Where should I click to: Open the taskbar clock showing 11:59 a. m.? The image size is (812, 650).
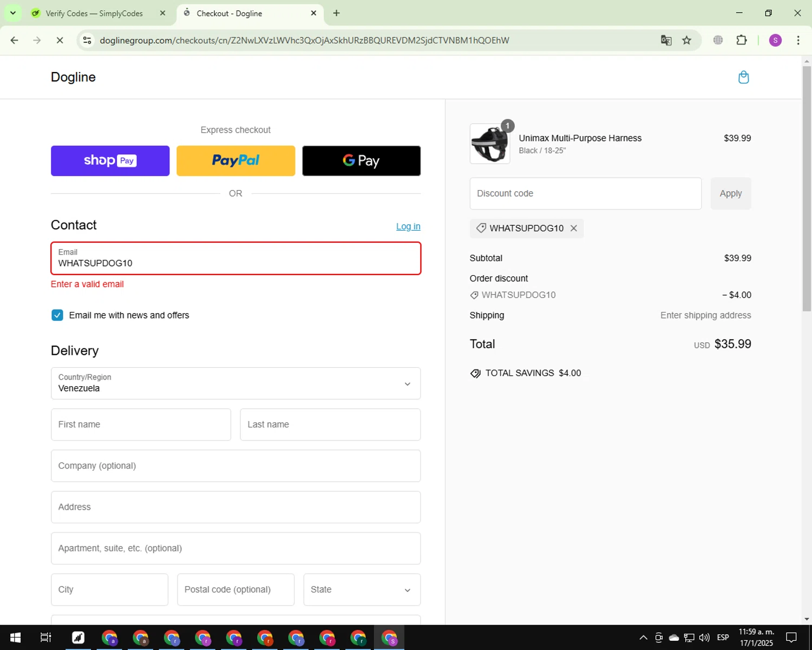pos(756,638)
